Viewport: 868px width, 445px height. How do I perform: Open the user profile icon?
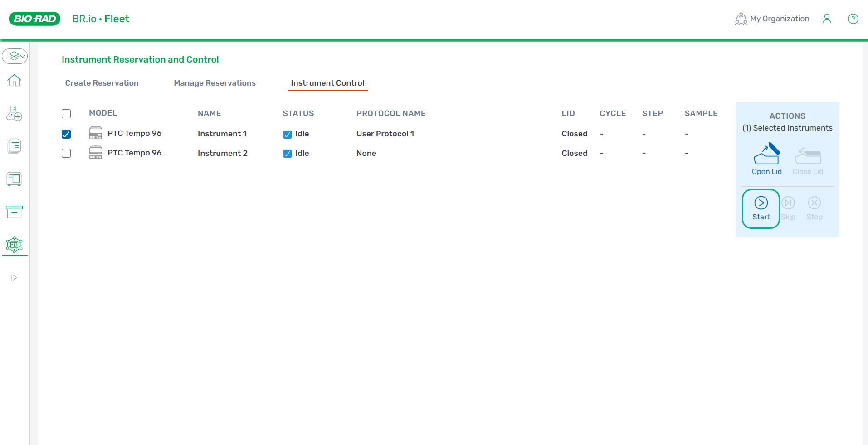pos(827,19)
